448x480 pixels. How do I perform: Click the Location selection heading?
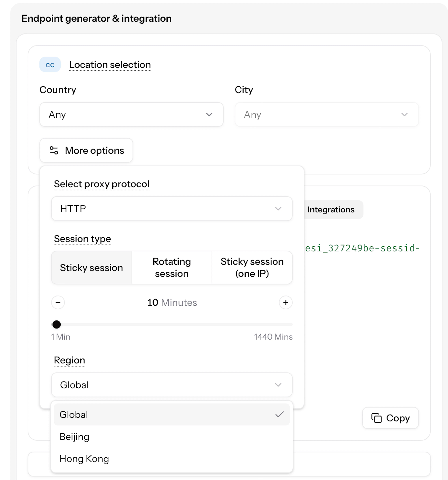pyautogui.click(x=110, y=65)
